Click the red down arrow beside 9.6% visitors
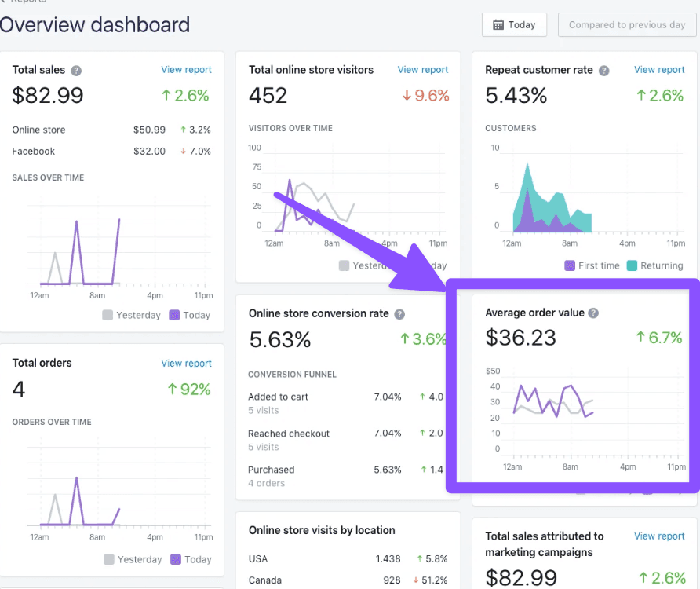Viewport: 700px width, 589px height. 406,96
